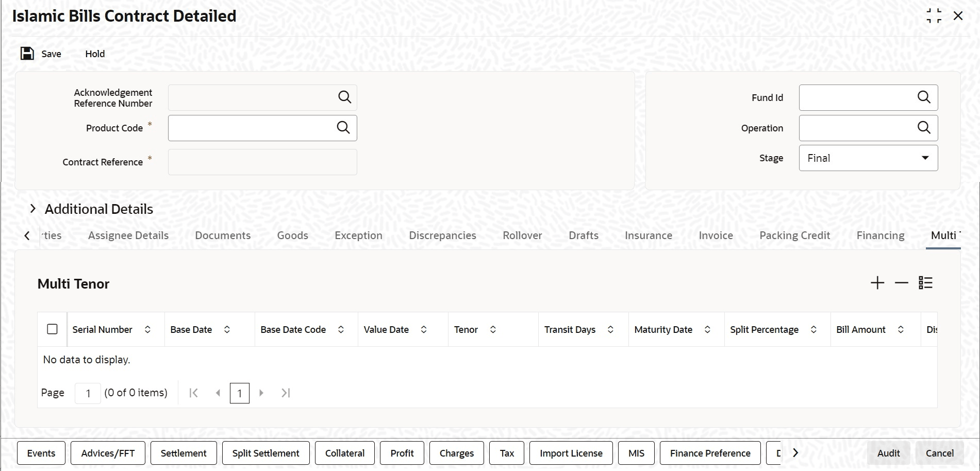
Task: Click the Audit button
Action: 889,453
